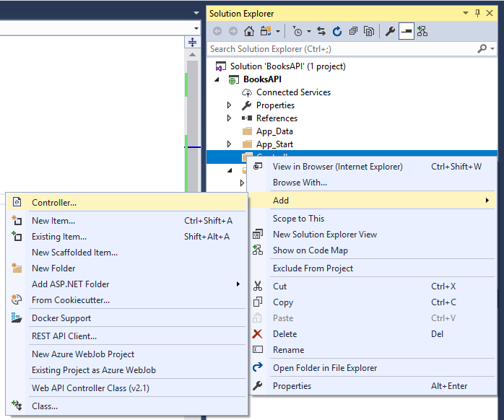Expand the References tree node

click(x=230, y=118)
